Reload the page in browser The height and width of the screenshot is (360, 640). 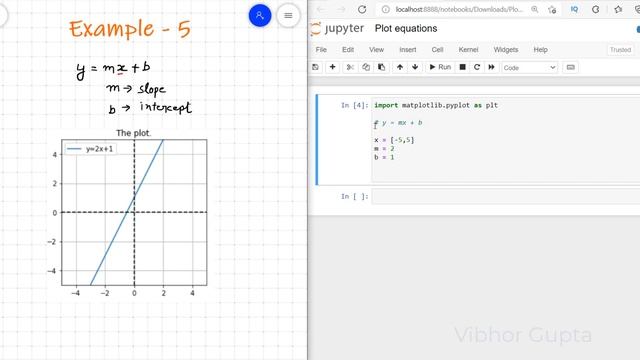(362, 9)
